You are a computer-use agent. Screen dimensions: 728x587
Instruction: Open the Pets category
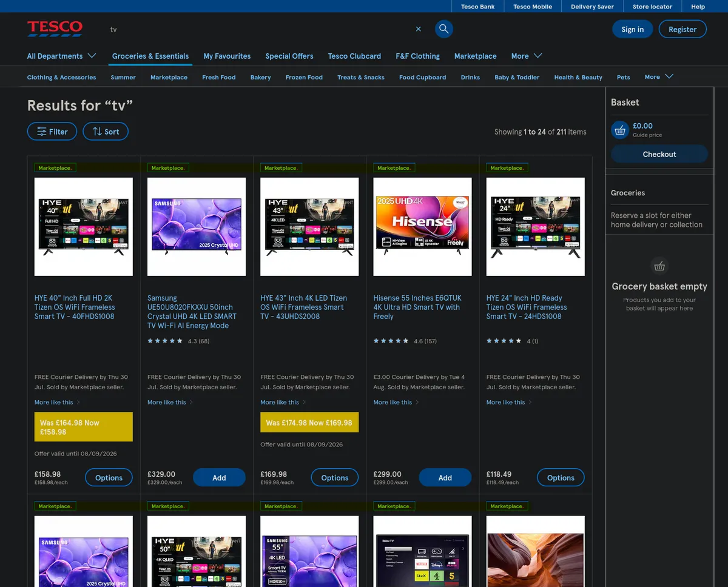tap(624, 77)
